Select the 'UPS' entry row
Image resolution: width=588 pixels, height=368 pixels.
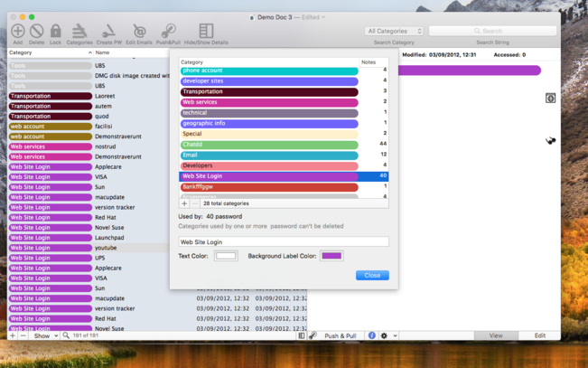(x=89, y=258)
